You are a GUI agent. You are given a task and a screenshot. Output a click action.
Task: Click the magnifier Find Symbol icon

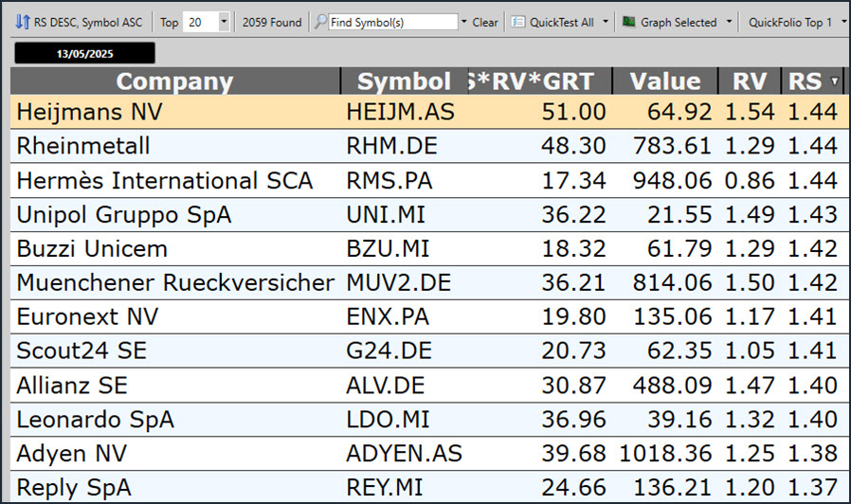click(320, 22)
